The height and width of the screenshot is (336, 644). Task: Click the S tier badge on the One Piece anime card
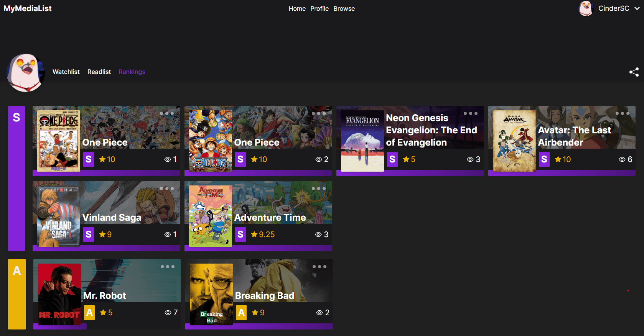click(240, 159)
